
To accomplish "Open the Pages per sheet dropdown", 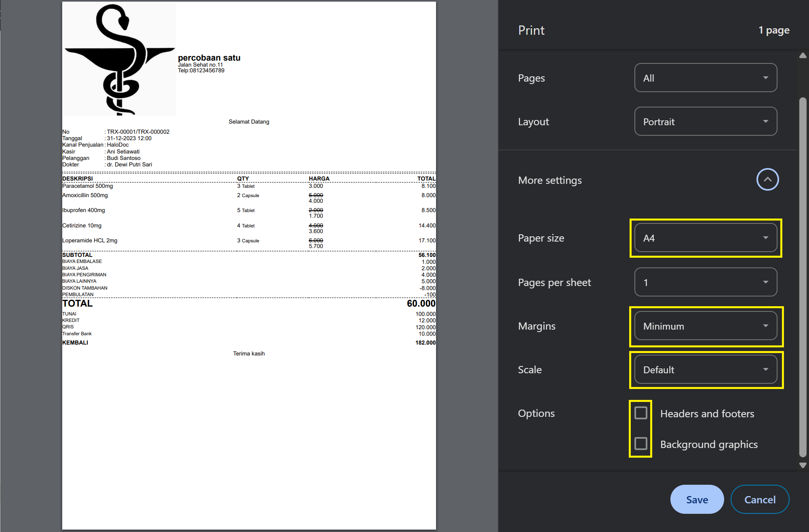I will 706,282.
